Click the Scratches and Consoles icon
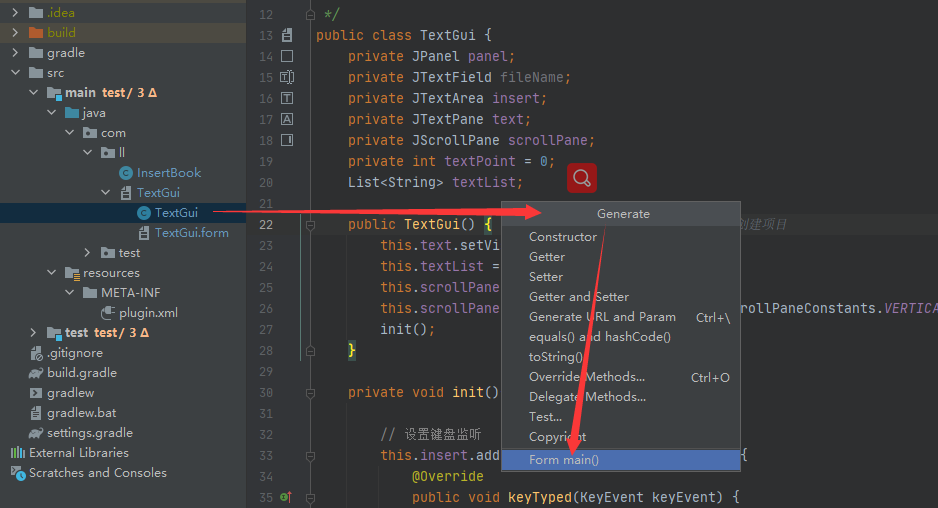 pyautogui.click(x=18, y=473)
